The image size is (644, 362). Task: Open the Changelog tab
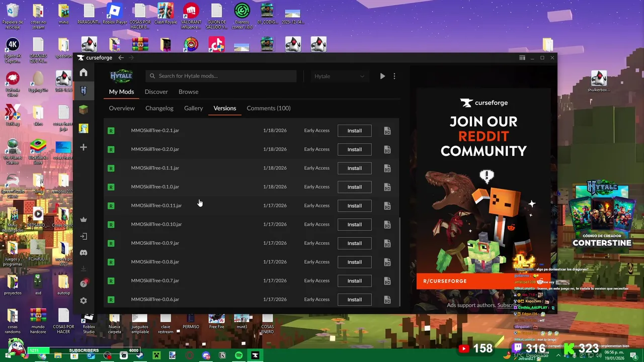pyautogui.click(x=159, y=108)
